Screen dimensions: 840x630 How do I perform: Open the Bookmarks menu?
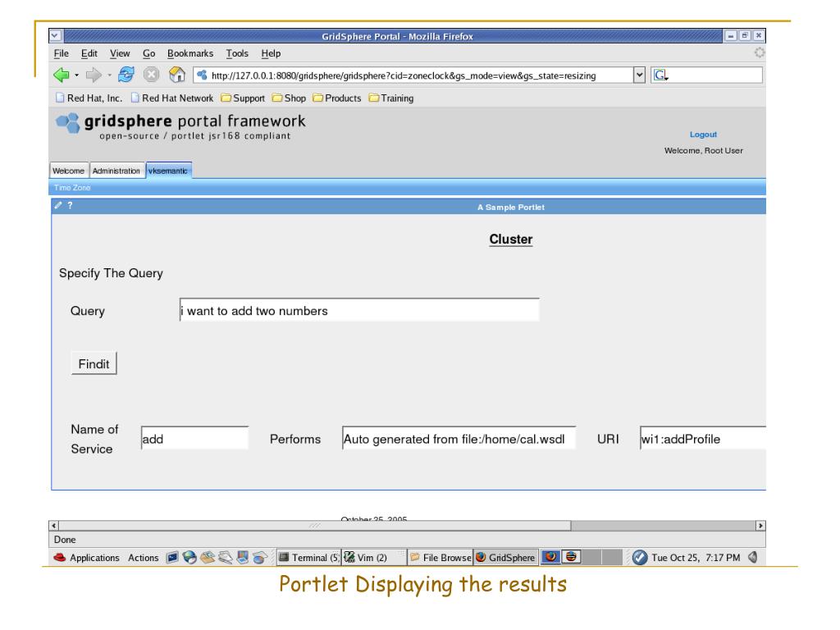190,53
